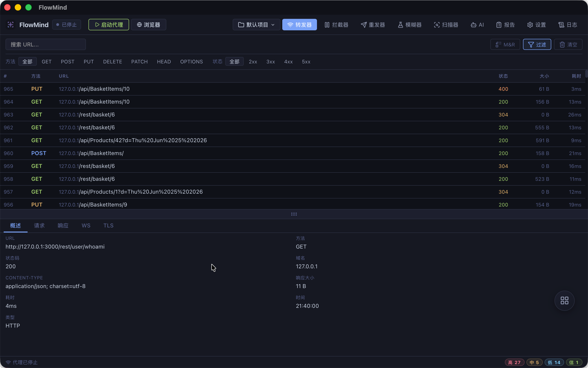The image size is (588, 368).
Task: Switch to the 转发器 tab
Action: [299, 25]
